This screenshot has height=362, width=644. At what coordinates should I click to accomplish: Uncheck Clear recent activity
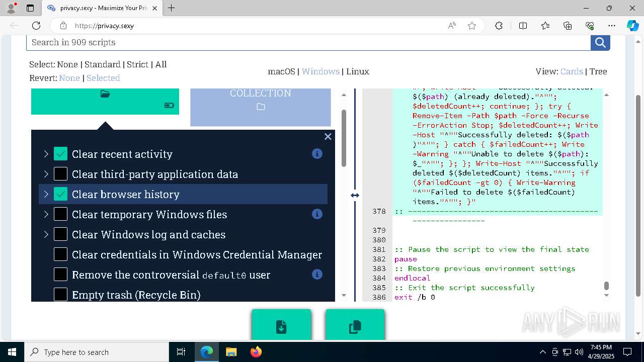(60, 154)
